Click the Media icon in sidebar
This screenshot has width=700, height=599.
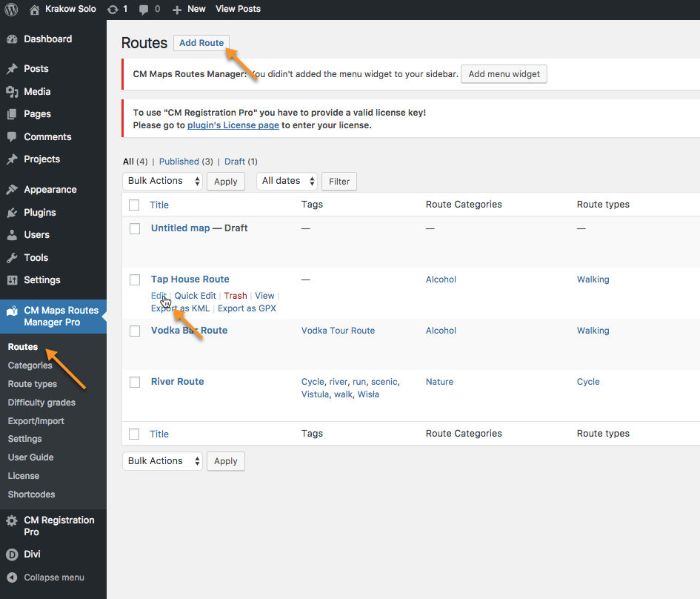[x=12, y=92]
